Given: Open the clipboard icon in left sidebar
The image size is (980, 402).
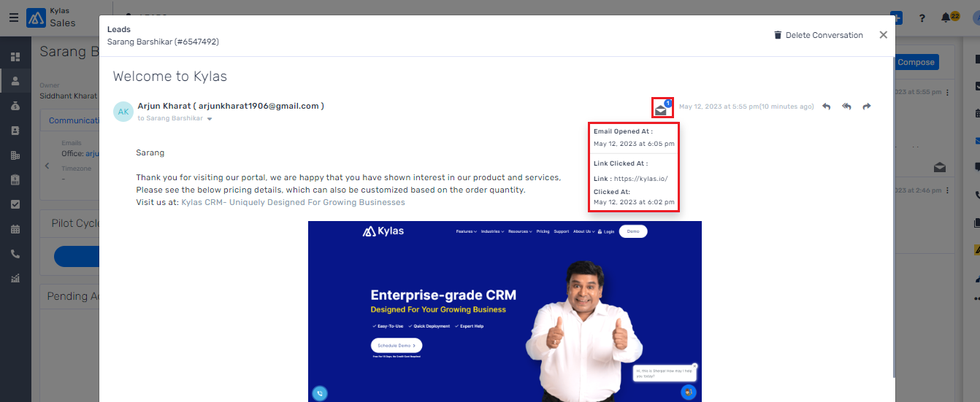Looking at the screenshot, I should (x=15, y=179).
